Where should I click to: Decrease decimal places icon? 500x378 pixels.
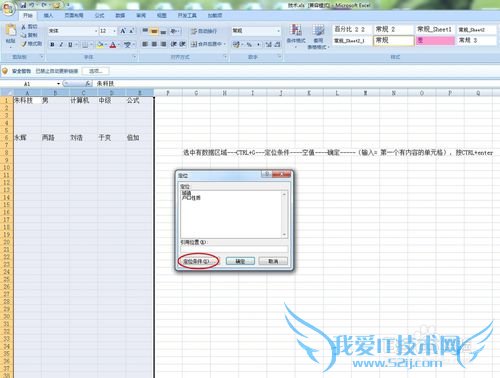(277, 44)
